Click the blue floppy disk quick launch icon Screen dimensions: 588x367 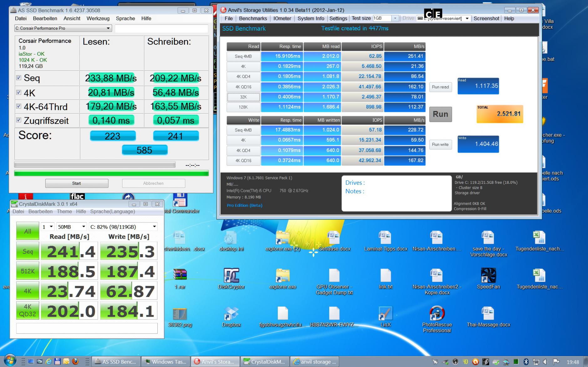(x=57, y=362)
